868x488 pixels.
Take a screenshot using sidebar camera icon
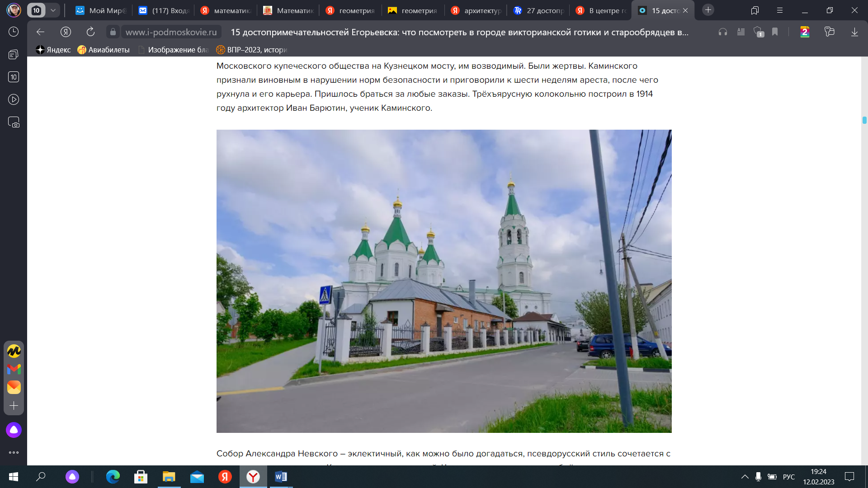[x=14, y=122]
